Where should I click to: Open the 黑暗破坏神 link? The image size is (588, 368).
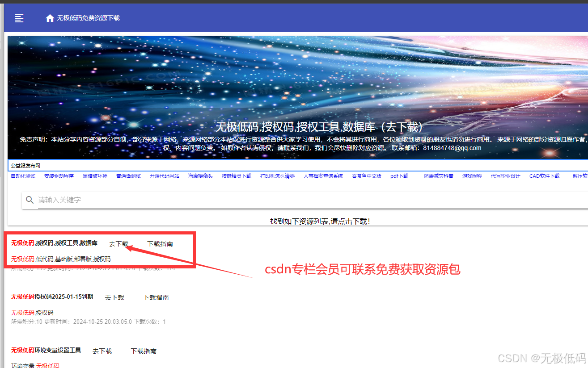(95, 176)
